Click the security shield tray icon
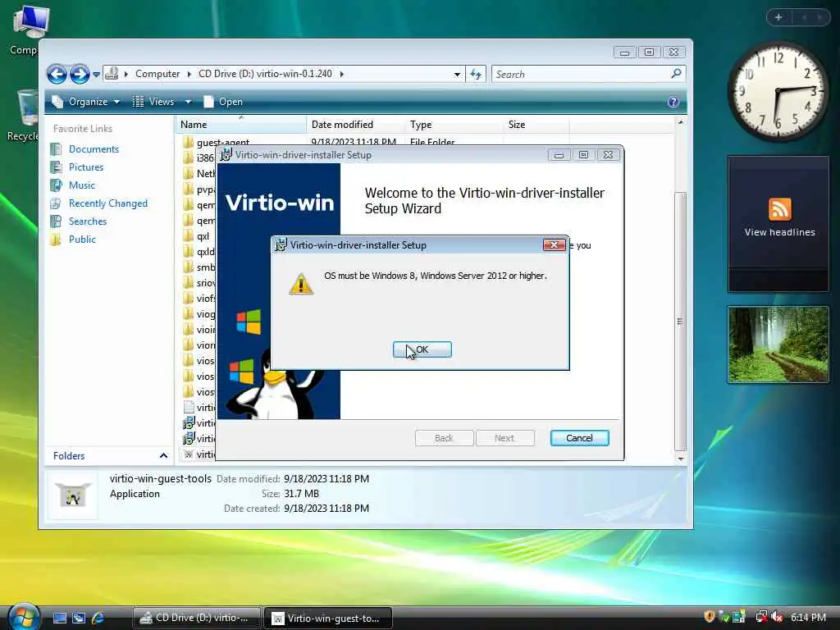 click(x=710, y=617)
